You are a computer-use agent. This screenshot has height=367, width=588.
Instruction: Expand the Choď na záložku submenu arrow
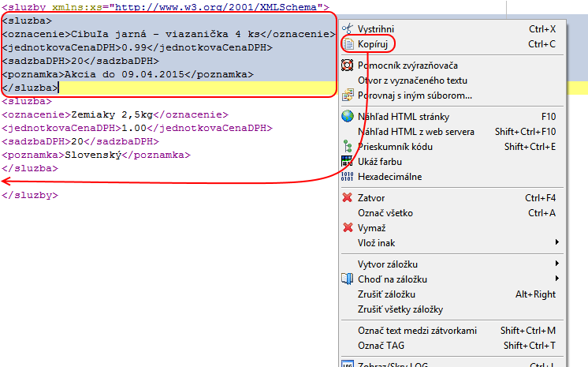(x=557, y=279)
